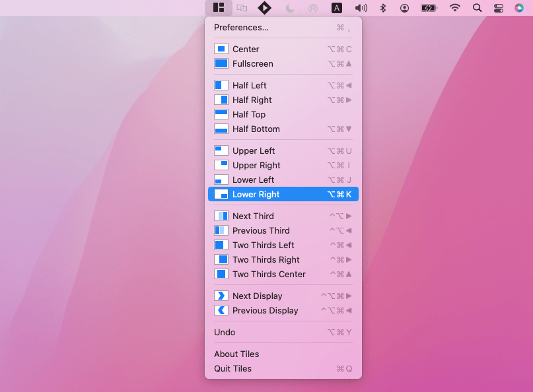Viewport: 533px width, 392px height.
Task: Click the diamond arrow app icon in menu bar
Action: pos(264,8)
